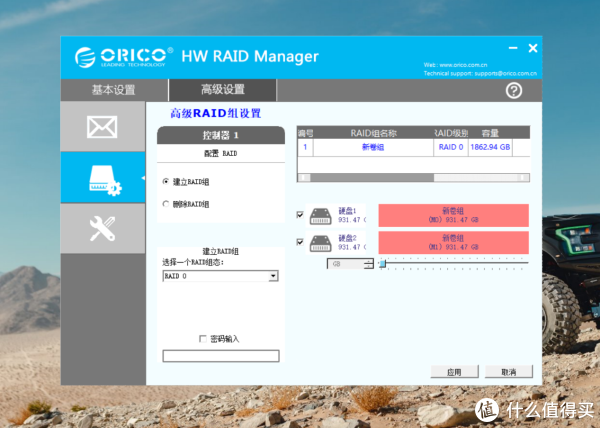The width and height of the screenshot is (600, 428).
Task: Select the 删除RAID组 radio button
Action: click(x=166, y=204)
